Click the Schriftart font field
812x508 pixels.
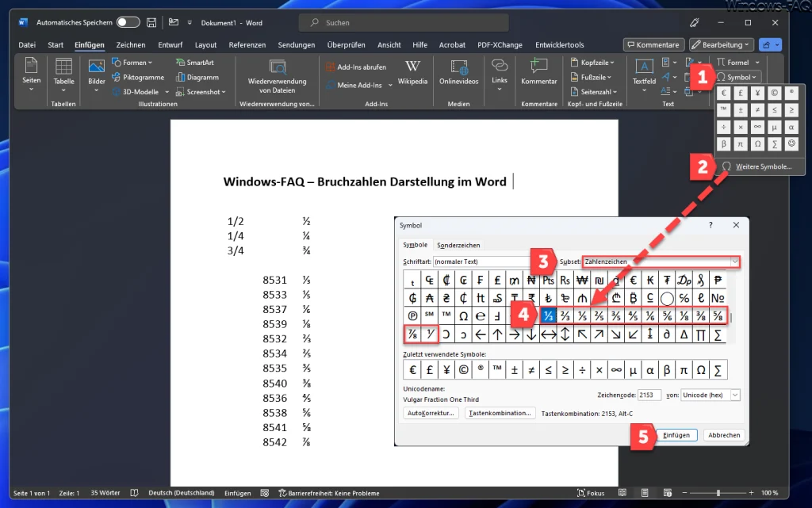483,262
